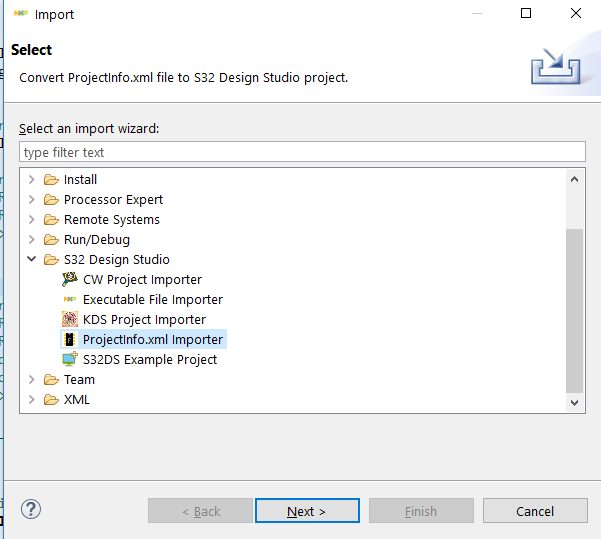
Task: Collapse the S32 Design Studio node
Action: (x=32, y=260)
